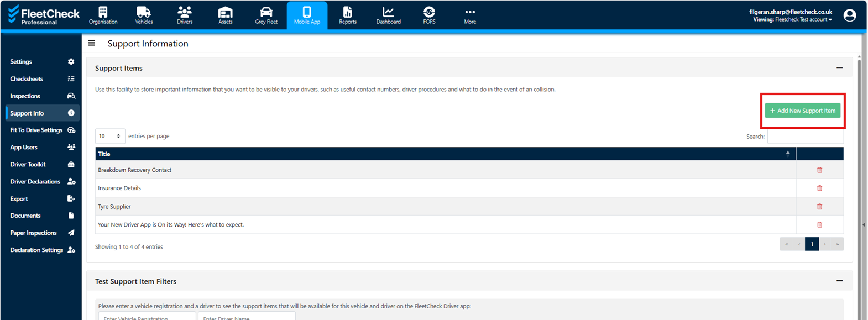Click the Add New Support Item button
The image size is (868, 320).
pyautogui.click(x=802, y=111)
